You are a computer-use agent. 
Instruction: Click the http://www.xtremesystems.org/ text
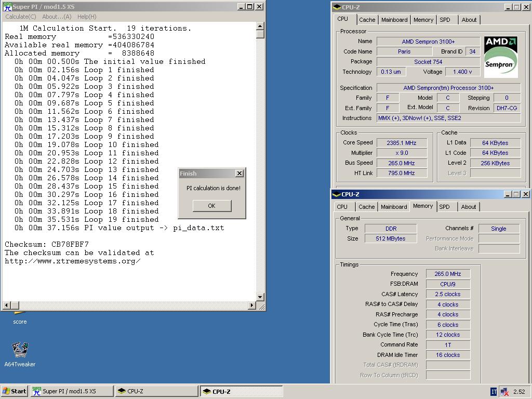pos(73,261)
